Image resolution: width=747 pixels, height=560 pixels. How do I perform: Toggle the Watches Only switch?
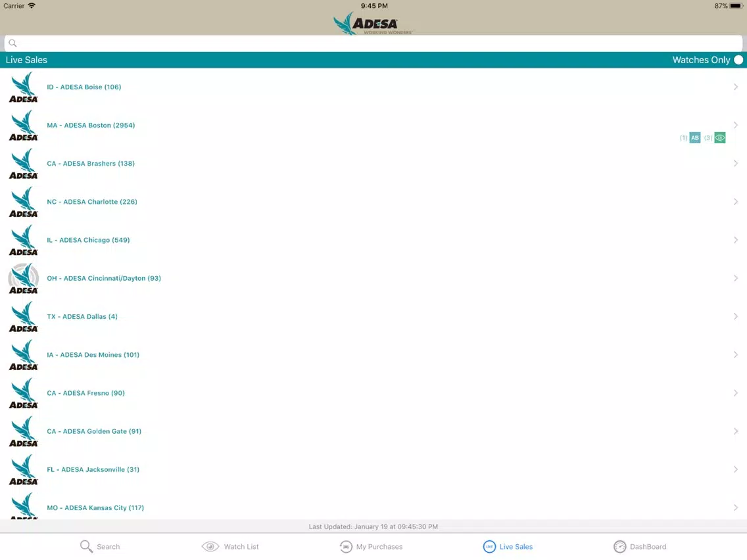pos(738,60)
